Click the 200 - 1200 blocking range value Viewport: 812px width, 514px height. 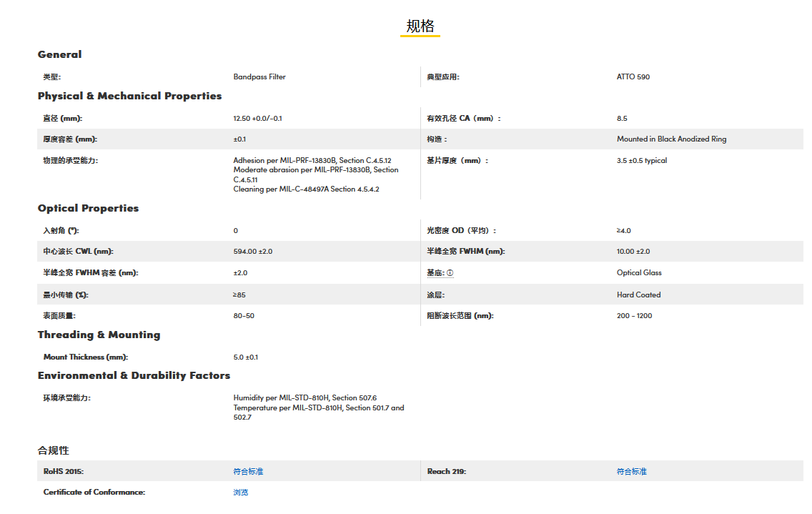pos(634,316)
